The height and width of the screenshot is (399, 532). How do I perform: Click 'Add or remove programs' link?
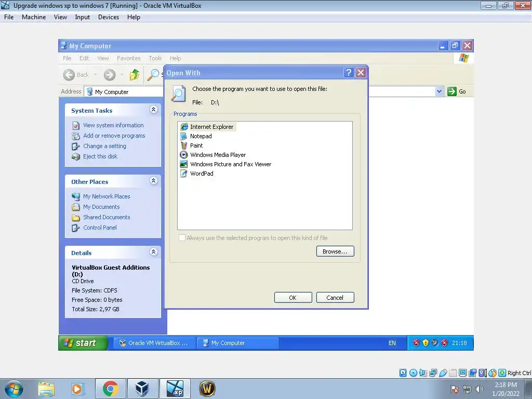(x=114, y=136)
